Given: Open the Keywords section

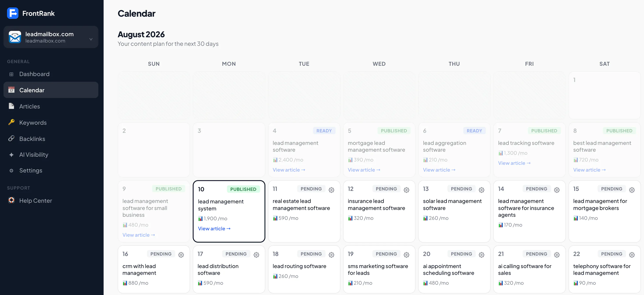Looking at the screenshot, I should [x=51, y=123].
